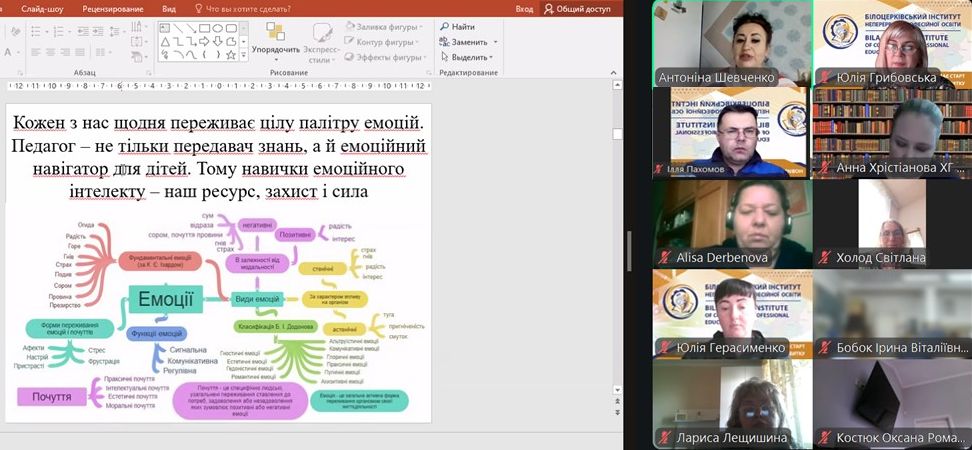Click the Упорядочить arrange icon
Screen dimensions: 972x450
(x=275, y=32)
